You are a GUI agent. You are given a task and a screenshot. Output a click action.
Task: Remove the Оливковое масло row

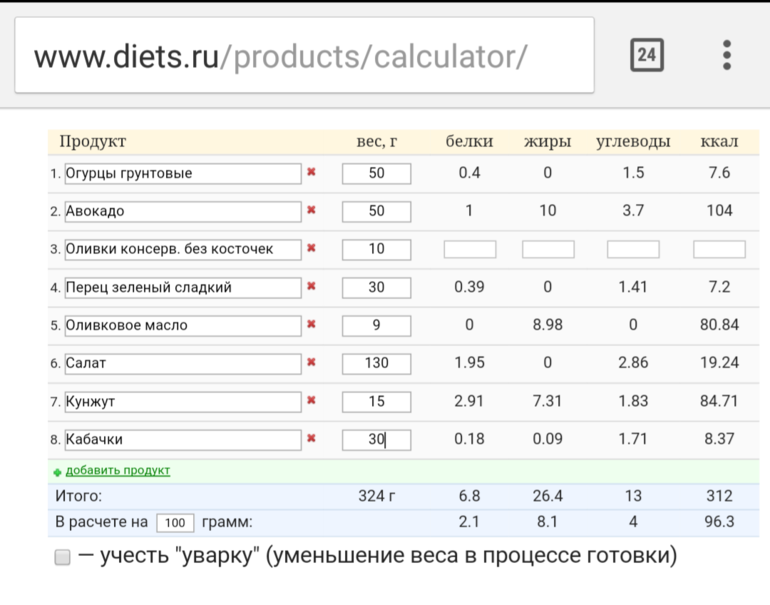point(311,325)
